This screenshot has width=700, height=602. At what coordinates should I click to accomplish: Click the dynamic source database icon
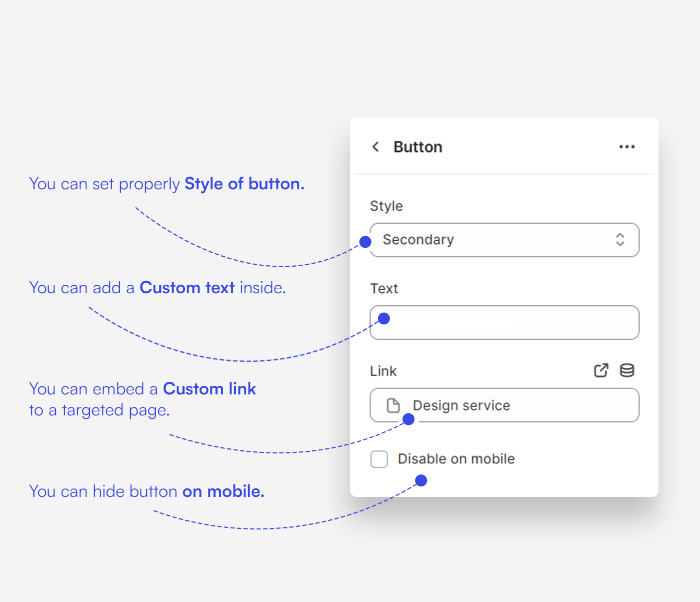click(x=627, y=370)
